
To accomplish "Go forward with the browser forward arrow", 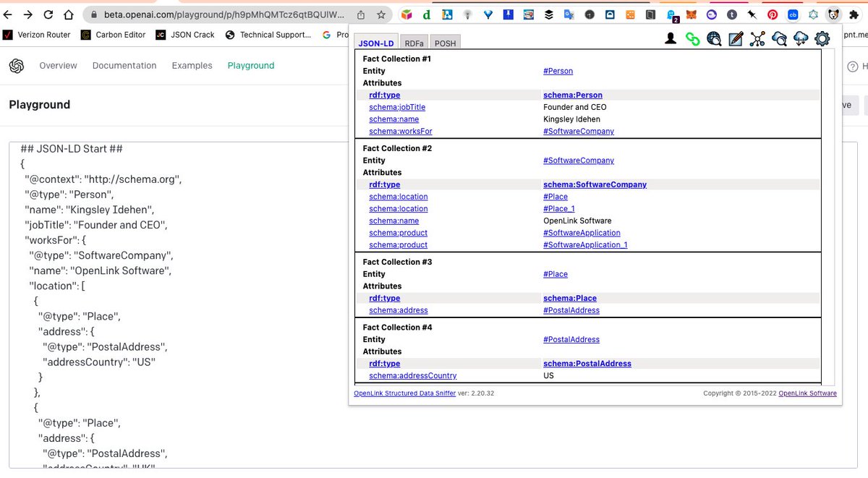I will tap(28, 14).
